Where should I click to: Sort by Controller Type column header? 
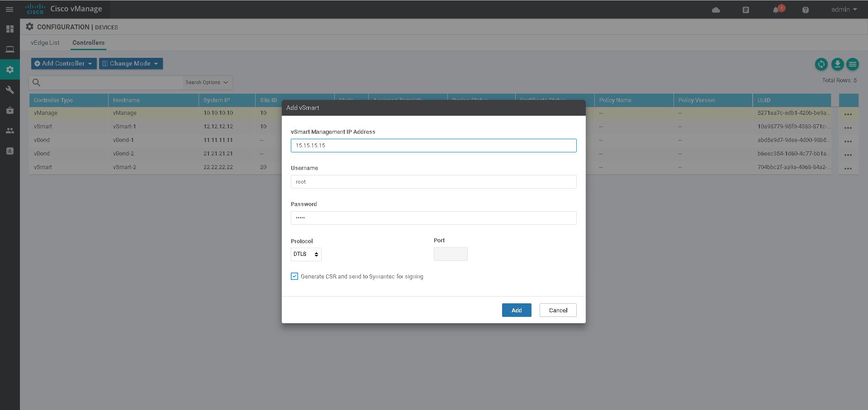coord(69,100)
